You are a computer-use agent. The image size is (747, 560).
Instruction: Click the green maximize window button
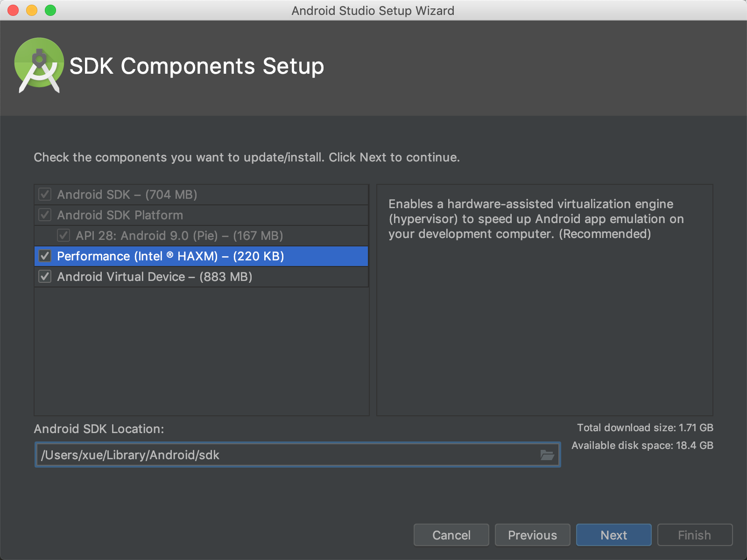[50, 10]
